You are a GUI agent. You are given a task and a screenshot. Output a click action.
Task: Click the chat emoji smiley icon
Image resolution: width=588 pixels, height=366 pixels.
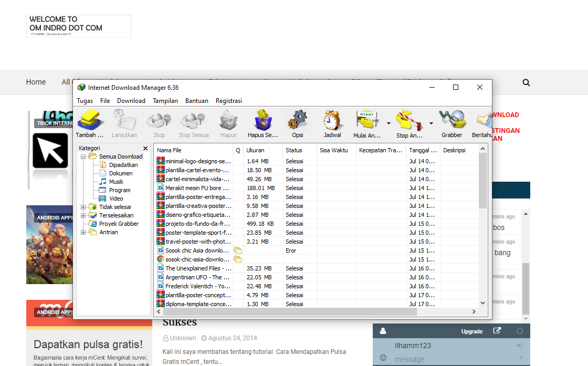[383, 358]
